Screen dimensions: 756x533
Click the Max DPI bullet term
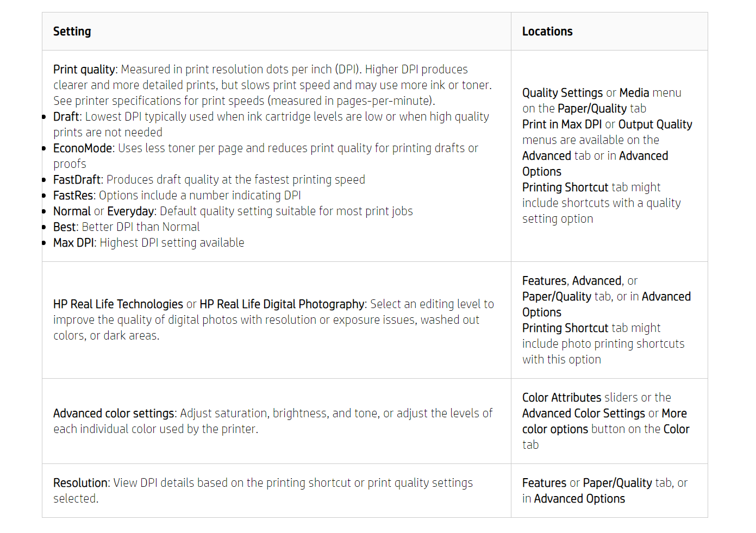tap(73, 243)
